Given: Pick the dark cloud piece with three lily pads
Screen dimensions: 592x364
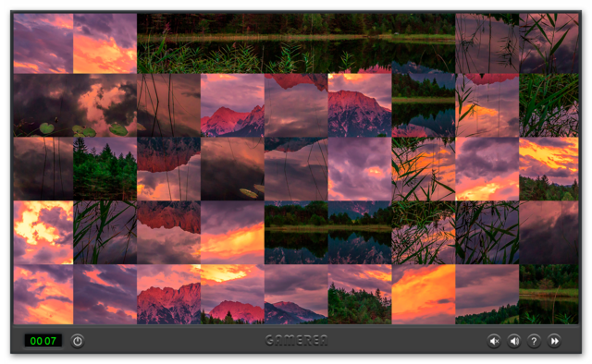Looking at the screenshot, I should [x=75, y=105].
